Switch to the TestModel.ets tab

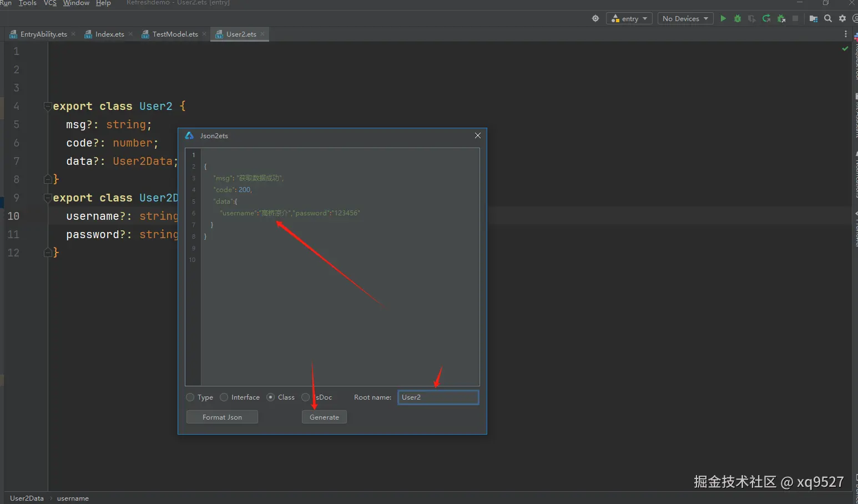(175, 34)
